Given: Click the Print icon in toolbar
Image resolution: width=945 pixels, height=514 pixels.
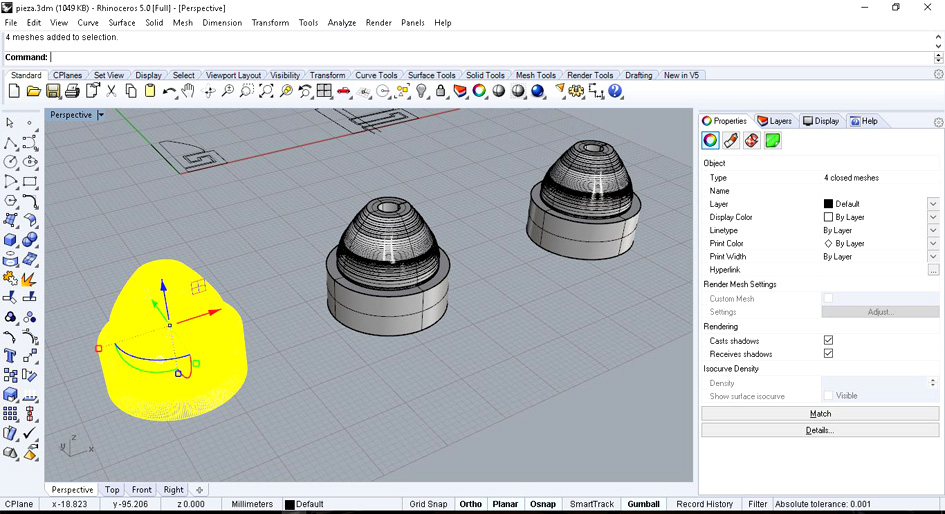Looking at the screenshot, I should [x=72, y=91].
